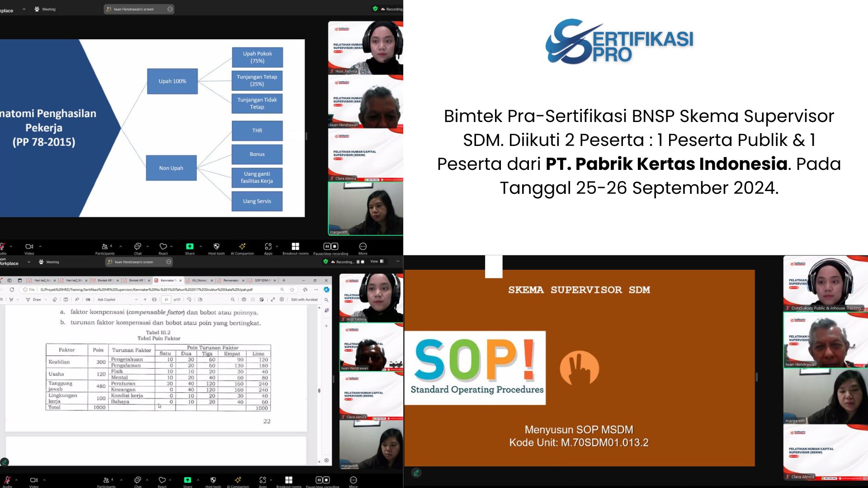Toggle Video in the Upah slide Zoom window

29,248
